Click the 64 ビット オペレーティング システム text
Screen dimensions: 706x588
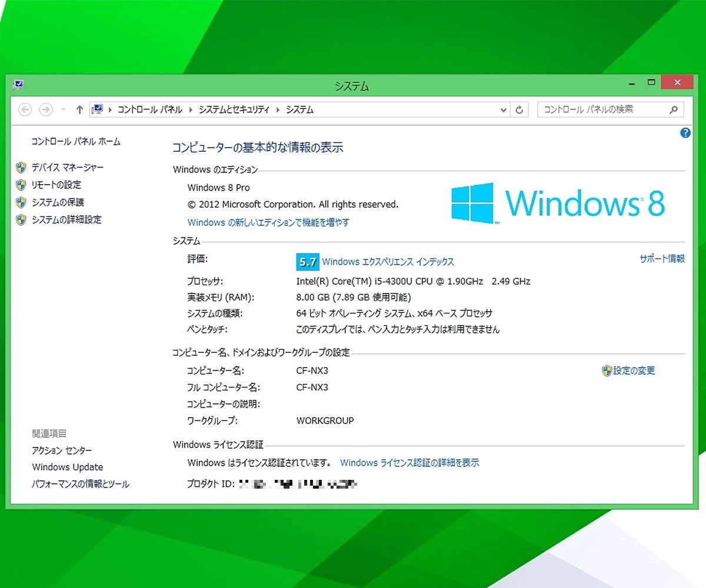click(x=394, y=313)
